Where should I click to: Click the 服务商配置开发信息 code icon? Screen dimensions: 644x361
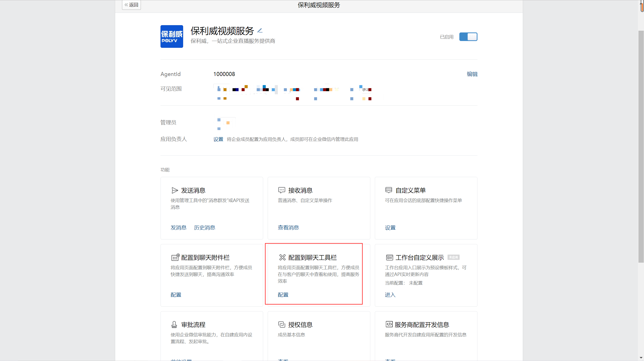pyautogui.click(x=389, y=324)
